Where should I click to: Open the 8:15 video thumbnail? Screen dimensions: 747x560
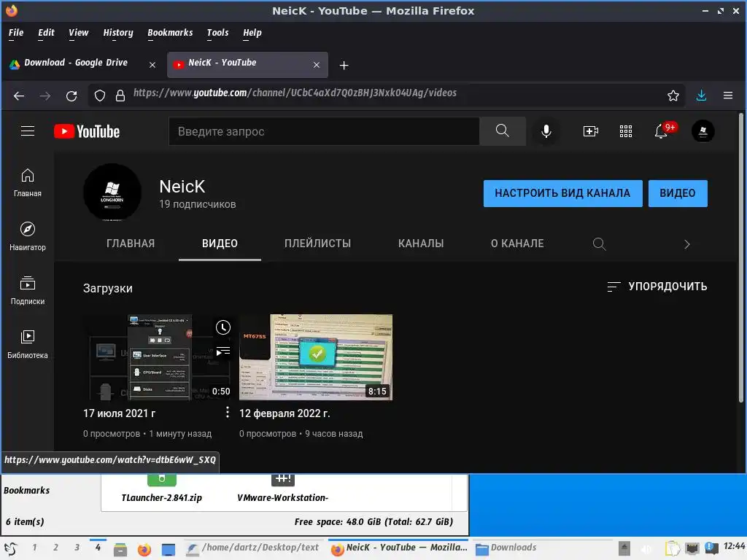click(316, 357)
